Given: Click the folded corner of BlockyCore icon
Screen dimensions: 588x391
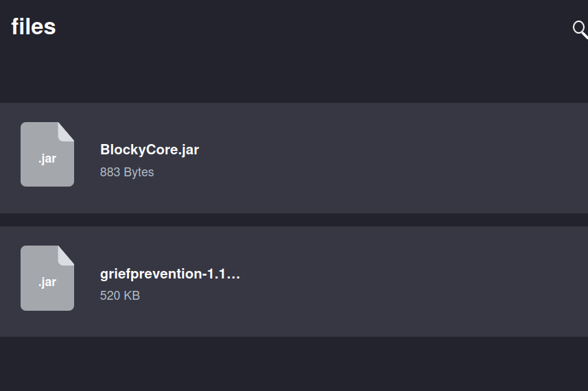Looking at the screenshot, I should (x=66, y=130).
